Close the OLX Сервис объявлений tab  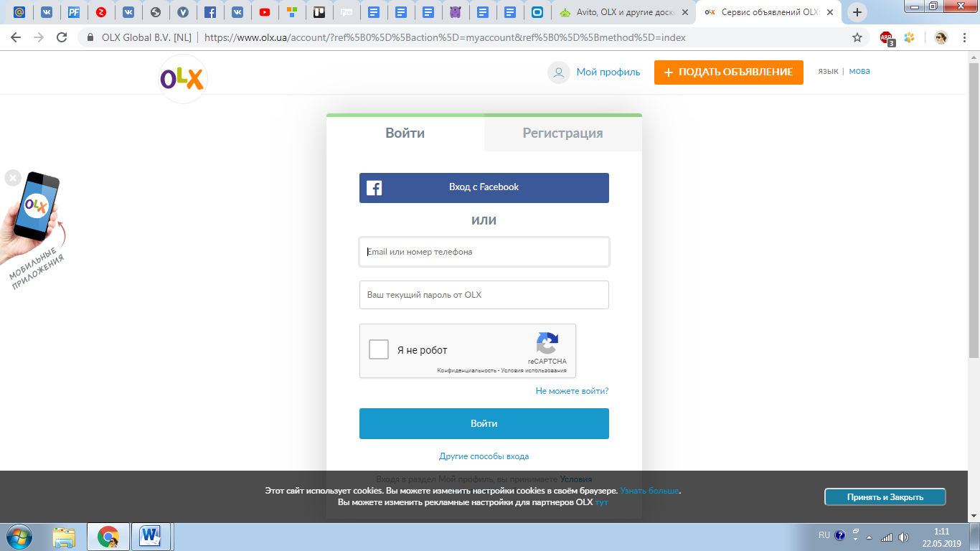click(x=830, y=12)
